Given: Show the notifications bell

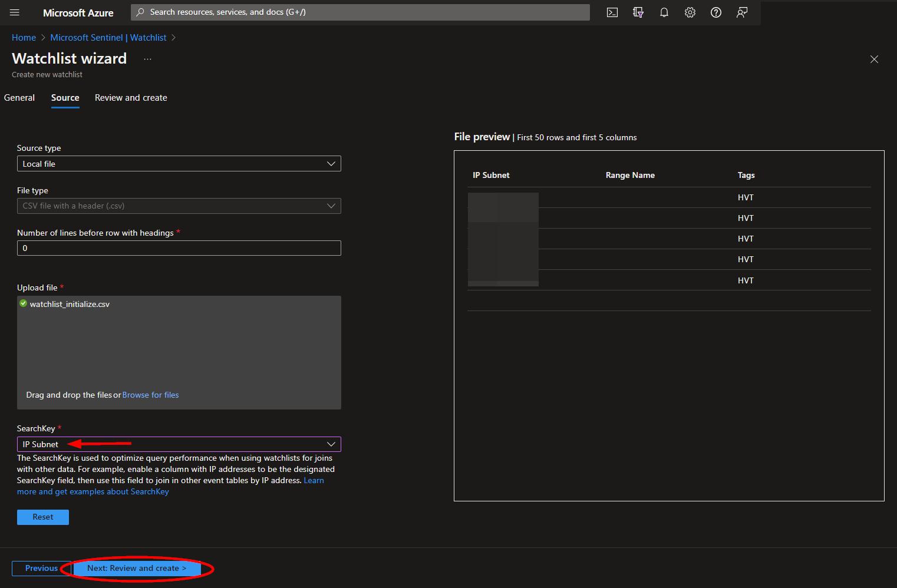Looking at the screenshot, I should 664,12.
